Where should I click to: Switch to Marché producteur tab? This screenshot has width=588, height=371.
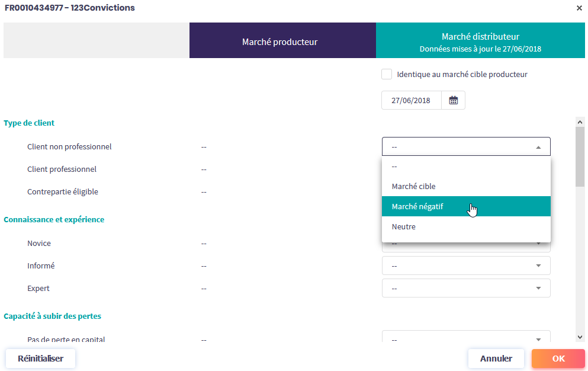[279, 41]
